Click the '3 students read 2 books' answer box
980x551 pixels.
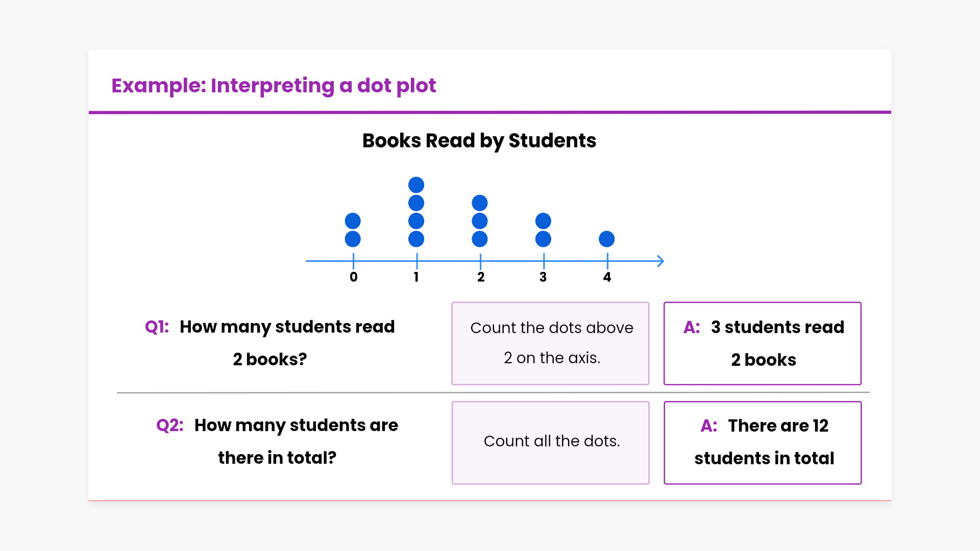[x=763, y=343]
